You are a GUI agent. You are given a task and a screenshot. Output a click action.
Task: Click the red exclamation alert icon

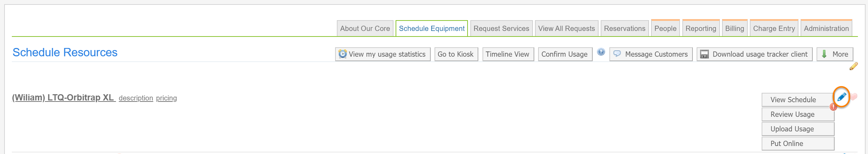pos(833,107)
